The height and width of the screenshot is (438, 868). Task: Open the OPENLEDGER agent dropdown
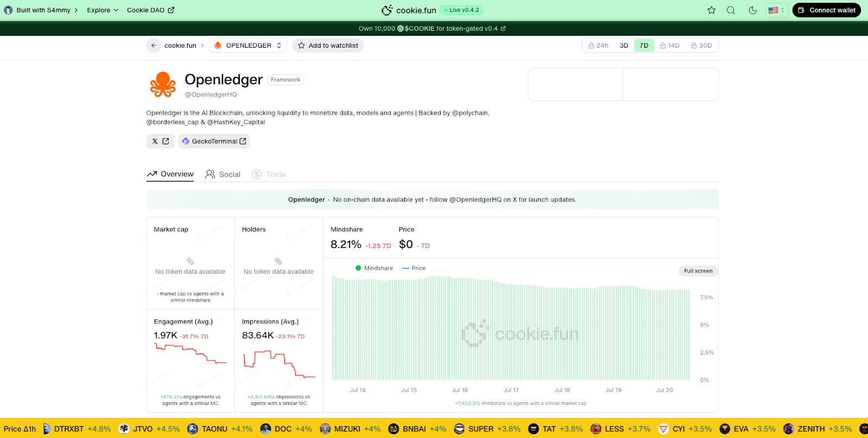click(x=248, y=46)
